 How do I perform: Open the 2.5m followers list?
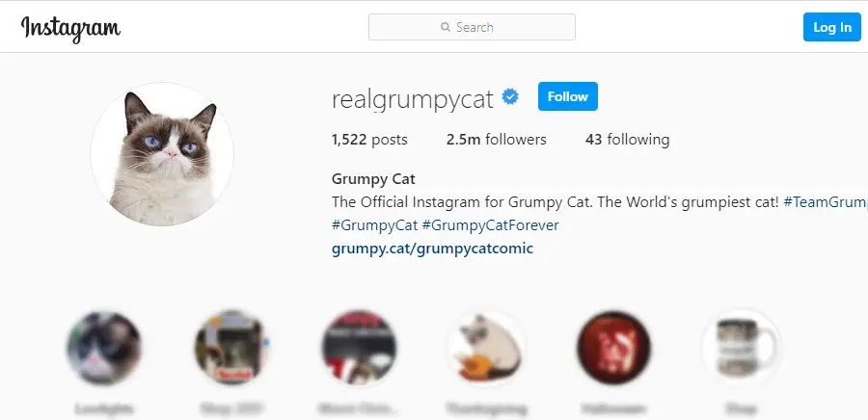[x=496, y=140]
